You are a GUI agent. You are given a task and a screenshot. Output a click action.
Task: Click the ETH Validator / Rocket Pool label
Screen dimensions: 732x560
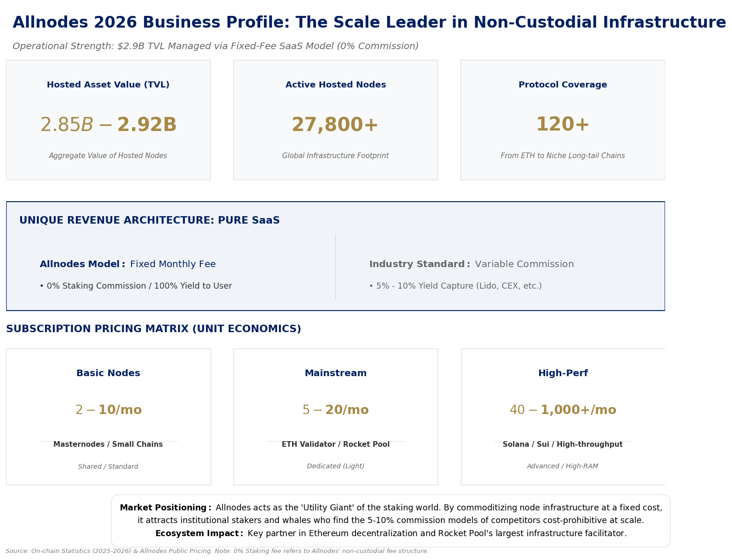click(336, 444)
